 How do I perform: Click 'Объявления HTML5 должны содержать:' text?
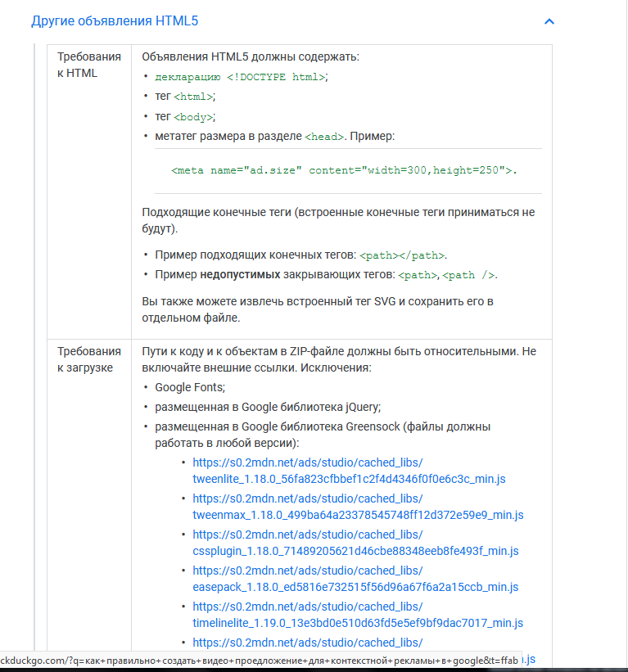(251, 56)
